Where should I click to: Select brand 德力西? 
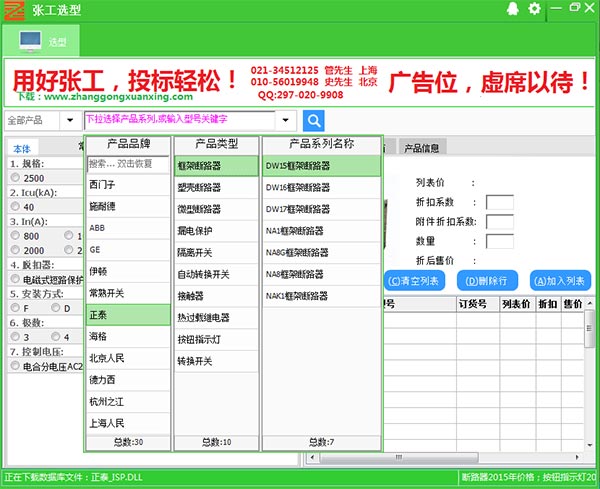[128, 380]
